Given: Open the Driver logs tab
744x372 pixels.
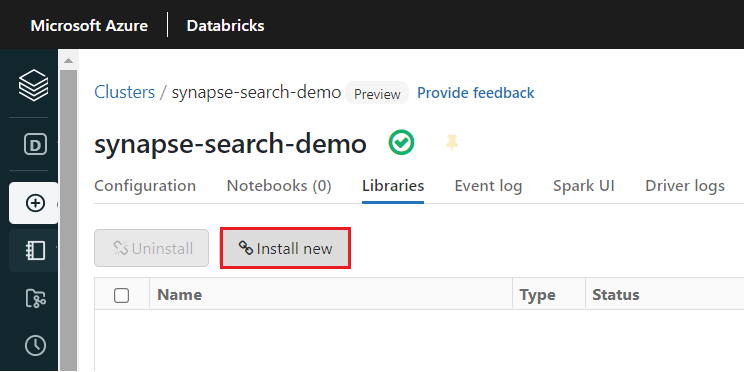Looking at the screenshot, I should click(685, 186).
